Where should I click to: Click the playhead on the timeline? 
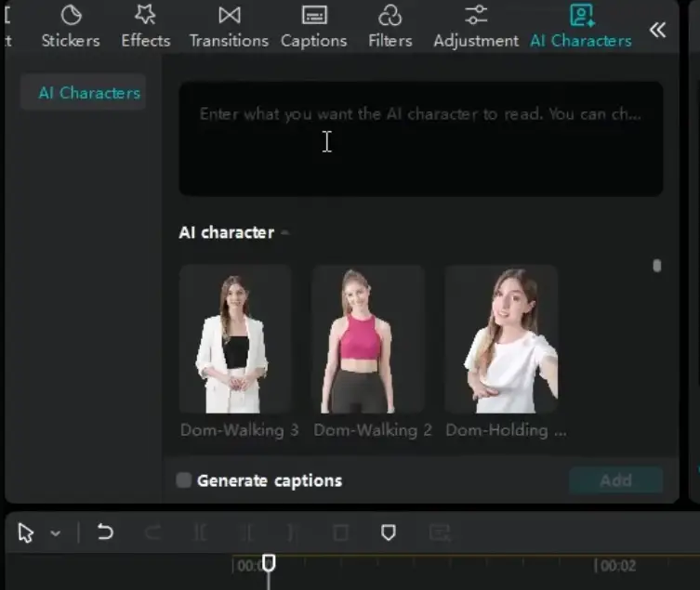269,563
